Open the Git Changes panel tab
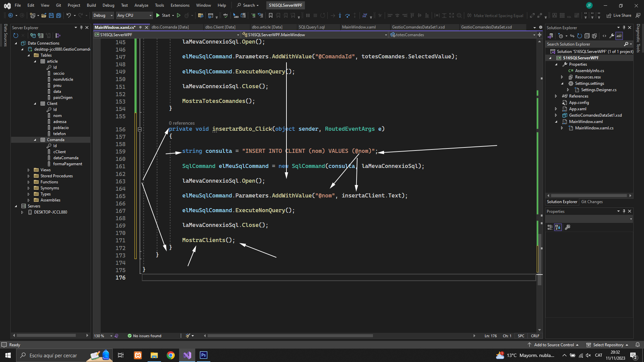Screen dimensions: 644x362 coord(592,202)
